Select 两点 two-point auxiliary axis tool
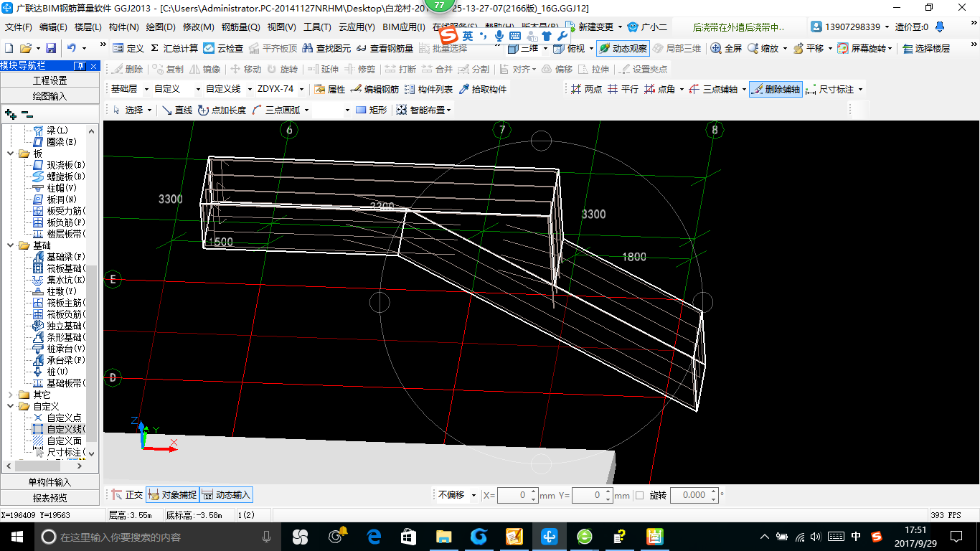Screen dimensions: 980x551 click(587, 89)
